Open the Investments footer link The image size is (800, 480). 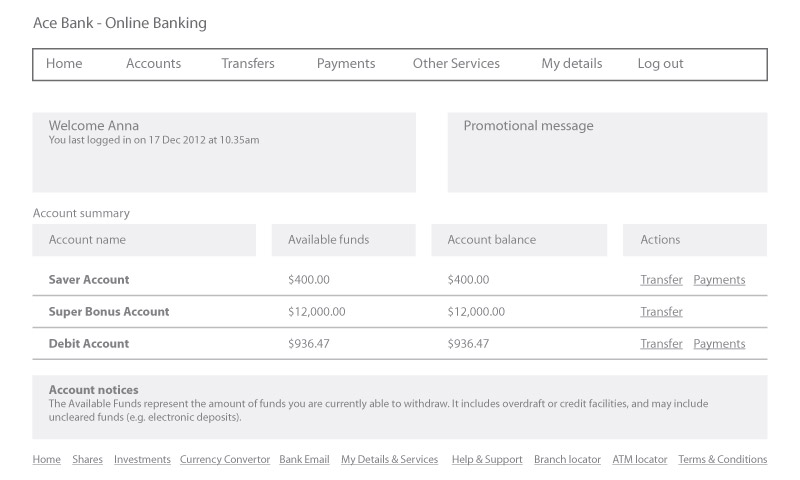pyautogui.click(x=142, y=459)
